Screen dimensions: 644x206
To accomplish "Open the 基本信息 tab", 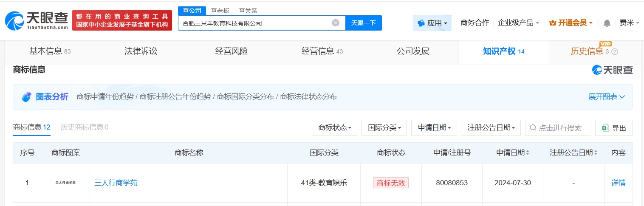I will click(50, 51).
